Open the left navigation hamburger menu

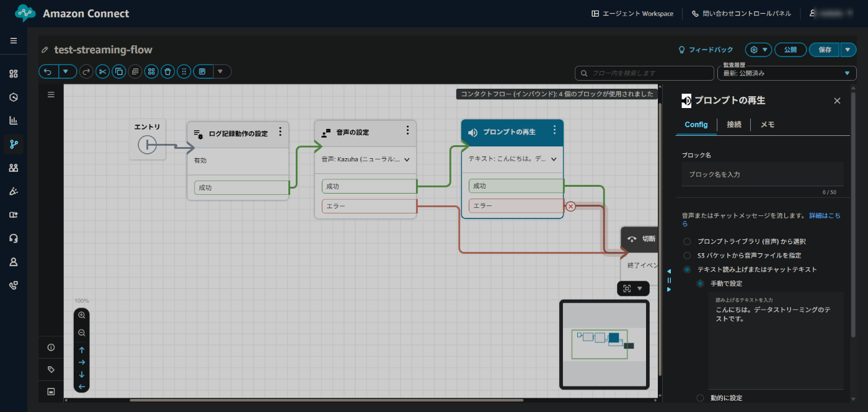pyautogui.click(x=14, y=40)
